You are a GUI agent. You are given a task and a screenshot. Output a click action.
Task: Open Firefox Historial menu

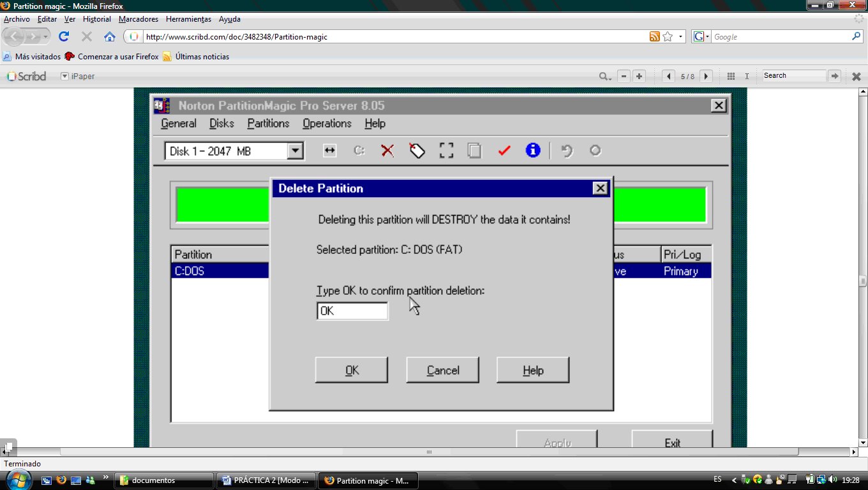[x=97, y=19]
